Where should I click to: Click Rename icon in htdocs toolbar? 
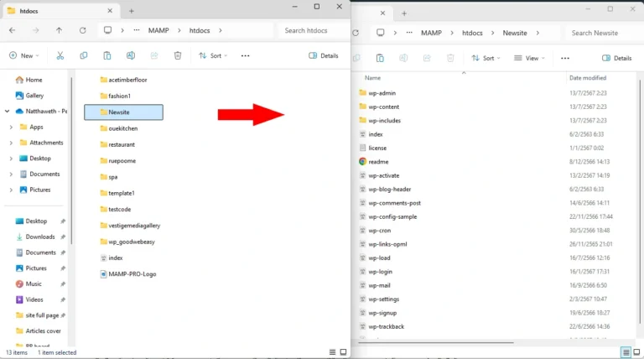(131, 55)
